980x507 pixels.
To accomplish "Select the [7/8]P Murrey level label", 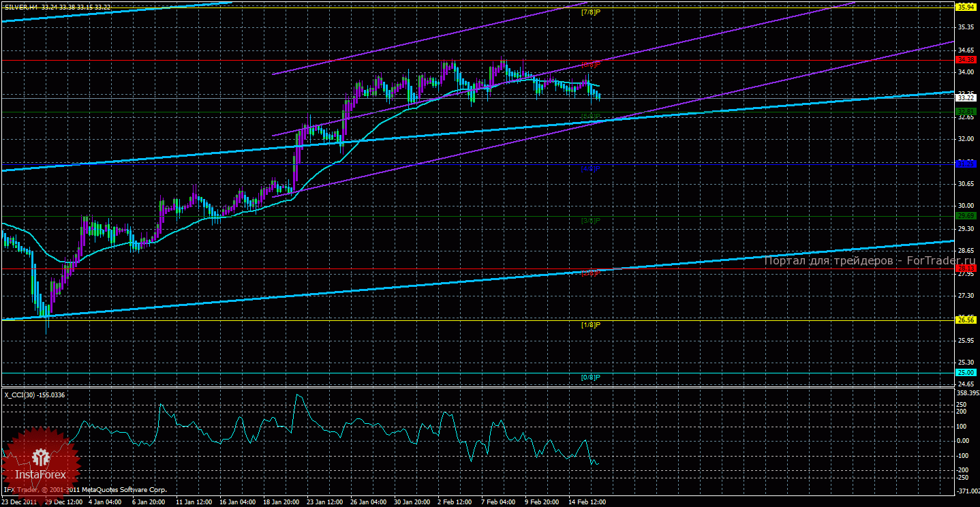I will 590,12.
